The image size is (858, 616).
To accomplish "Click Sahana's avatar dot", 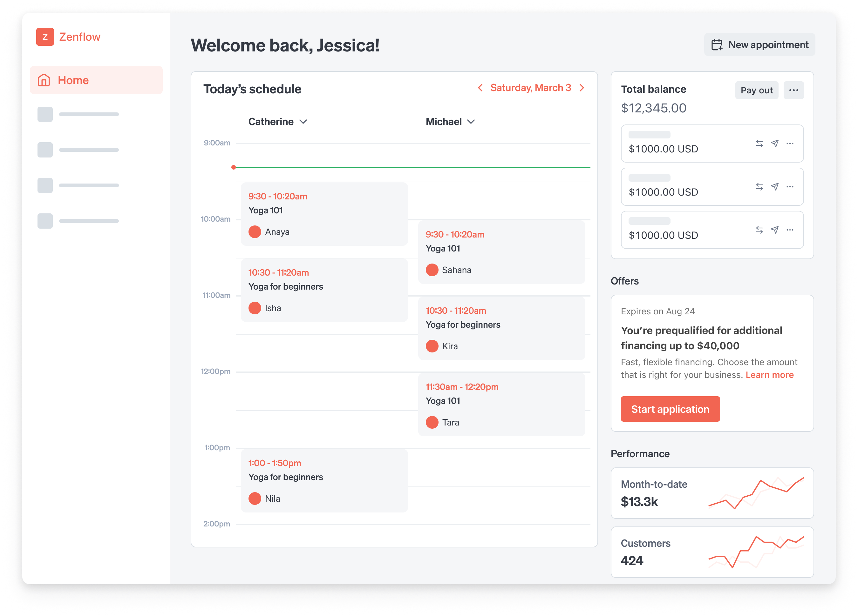I will pyautogui.click(x=432, y=270).
